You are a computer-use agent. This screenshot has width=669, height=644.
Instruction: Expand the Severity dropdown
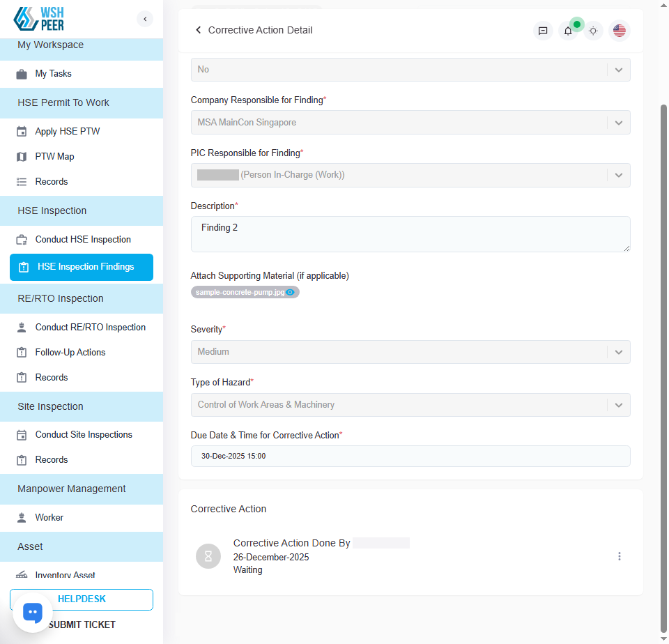pyautogui.click(x=618, y=352)
